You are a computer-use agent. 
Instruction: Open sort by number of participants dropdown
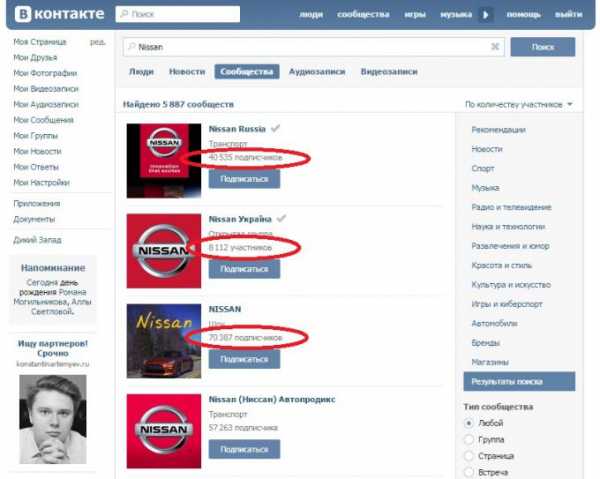click(x=518, y=104)
